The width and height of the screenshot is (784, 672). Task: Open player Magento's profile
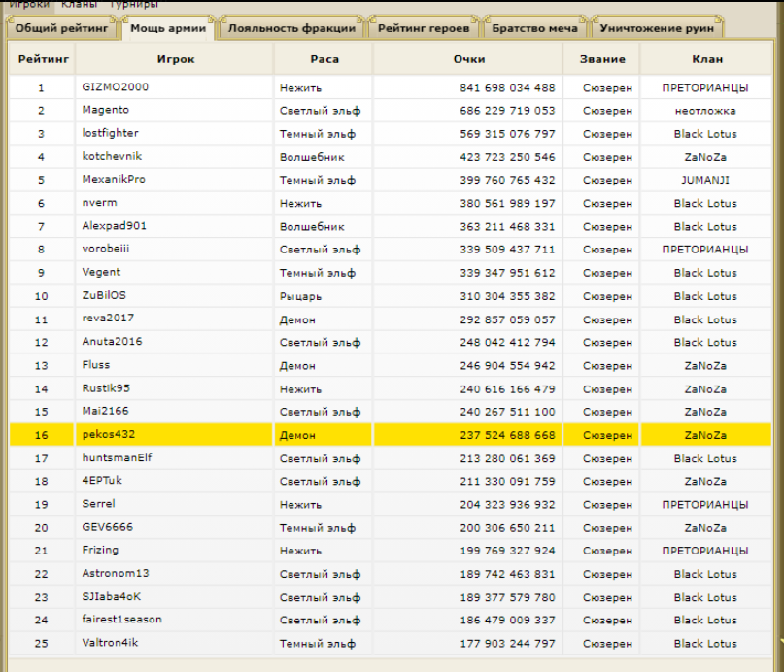click(105, 111)
